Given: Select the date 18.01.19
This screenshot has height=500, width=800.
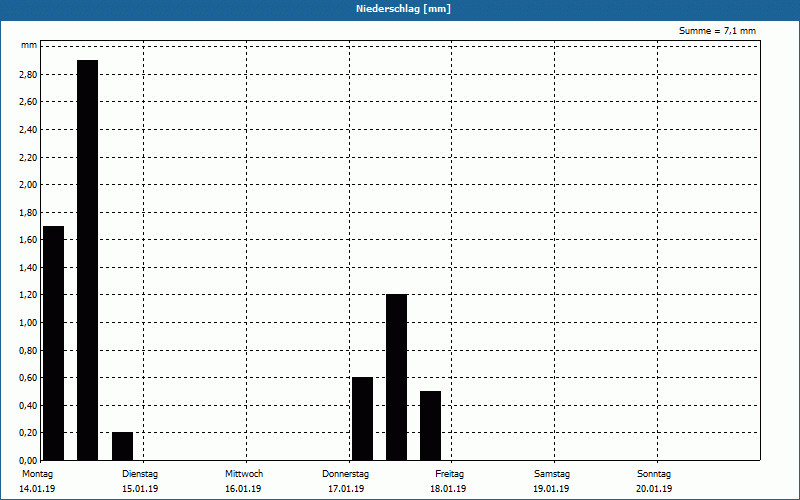Looking at the screenshot, I should 448,489.
